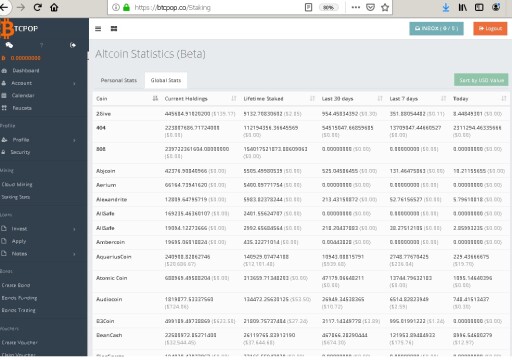
Task: Reload the page in the browser
Action: 37,7
